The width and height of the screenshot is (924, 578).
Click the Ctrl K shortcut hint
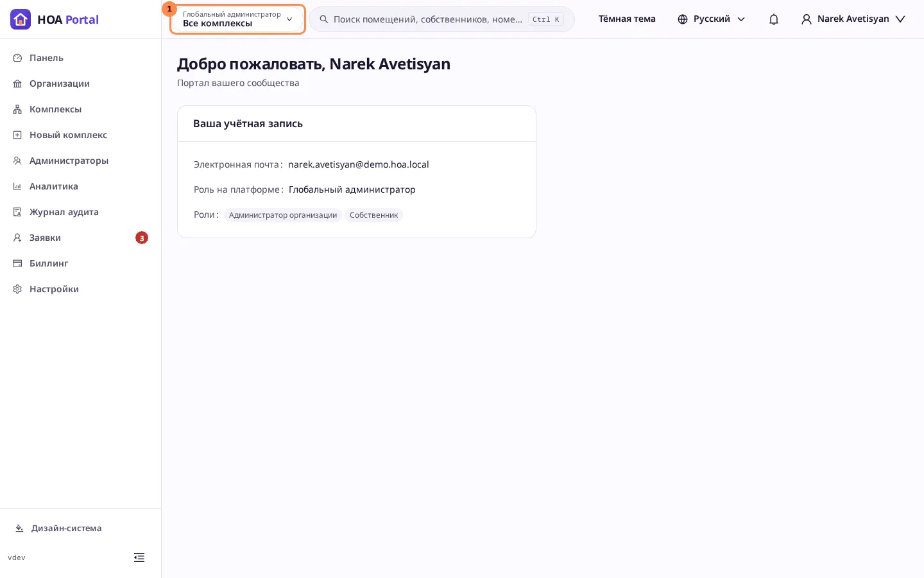pos(546,19)
